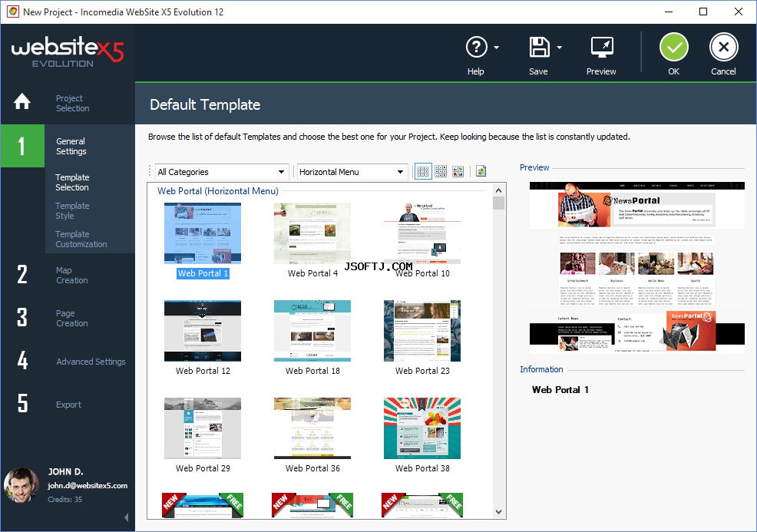Choose the Web Portal 12 template
This screenshot has height=532, width=757.
point(203,331)
